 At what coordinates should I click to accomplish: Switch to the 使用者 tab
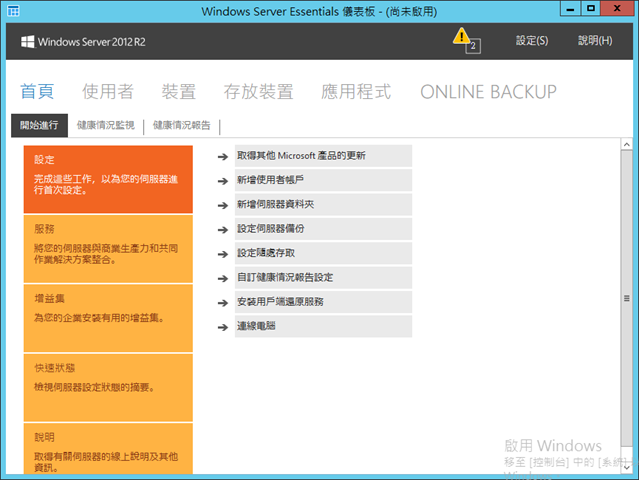click(x=108, y=91)
